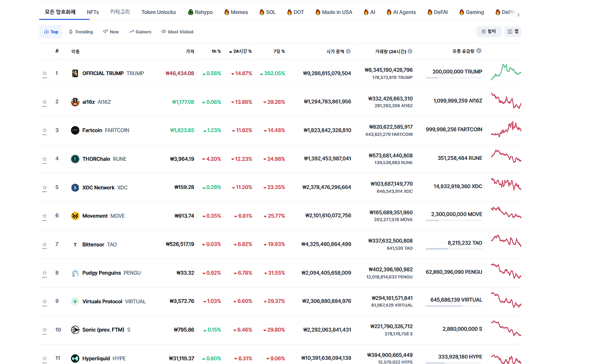Toggle the watchlist star for Fartcoin
Screen dimensions: 590x364
pyautogui.click(x=45, y=130)
